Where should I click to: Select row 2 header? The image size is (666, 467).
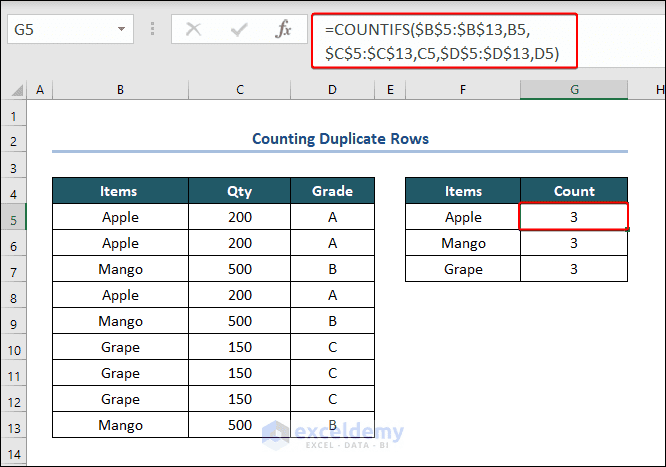click(14, 141)
